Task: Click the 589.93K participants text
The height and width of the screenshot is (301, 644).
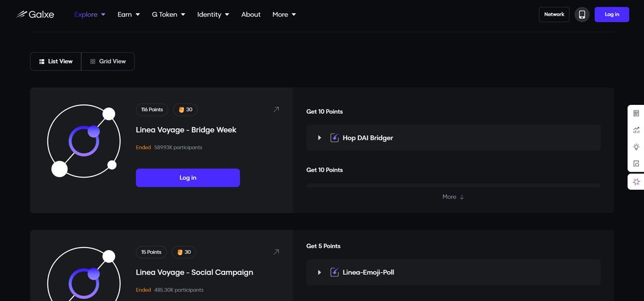Action: pos(178,148)
